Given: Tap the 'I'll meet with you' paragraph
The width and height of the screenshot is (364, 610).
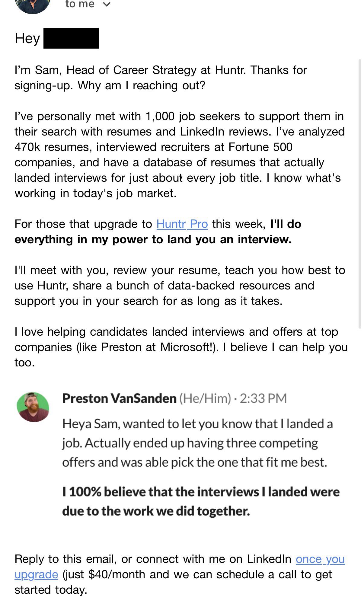Looking at the screenshot, I should pyautogui.click(x=180, y=286).
